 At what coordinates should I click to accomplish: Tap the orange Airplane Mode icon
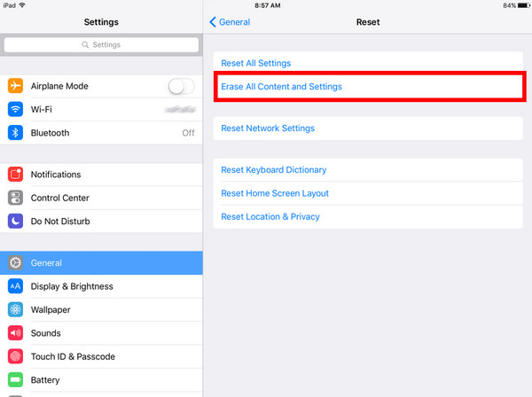[x=15, y=86]
